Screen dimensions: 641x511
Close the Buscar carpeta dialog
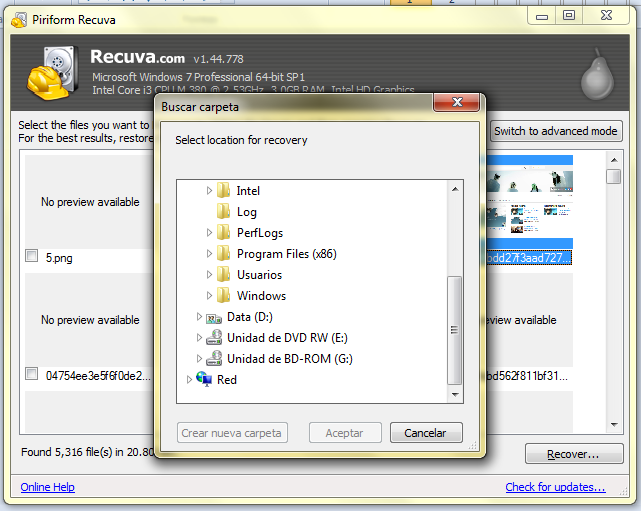(459, 104)
